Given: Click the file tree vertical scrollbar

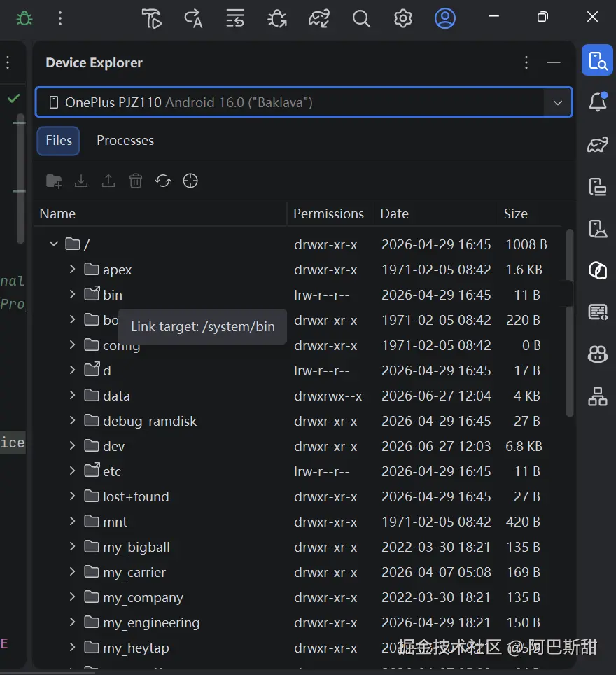Looking at the screenshot, I should (x=570, y=323).
